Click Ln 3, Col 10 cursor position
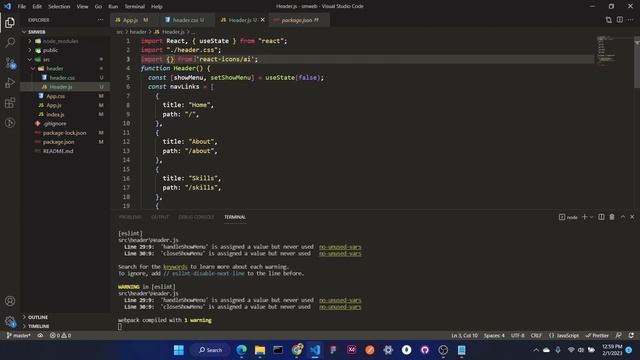Screen dimensions: 640x360 tap(464, 336)
